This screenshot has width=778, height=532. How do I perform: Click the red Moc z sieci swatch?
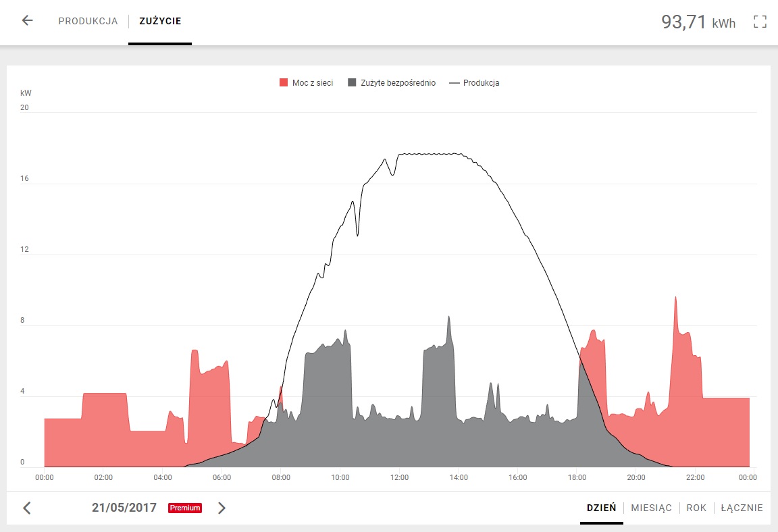pyautogui.click(x=284, y=83)
